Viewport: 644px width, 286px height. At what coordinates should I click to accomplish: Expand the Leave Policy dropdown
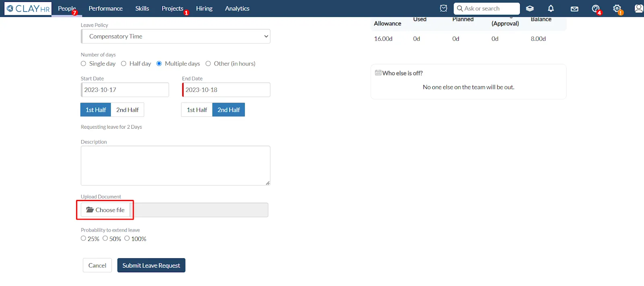[x=175, y=36]
